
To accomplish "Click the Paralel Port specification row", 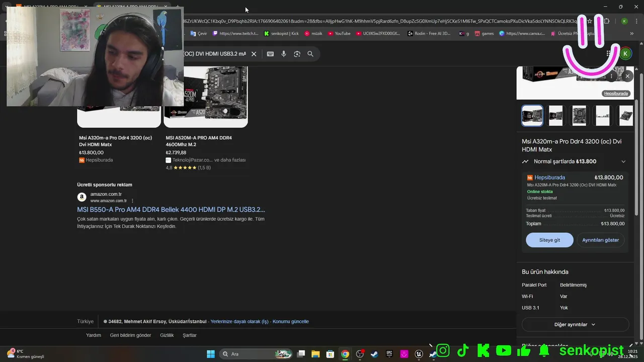I will 575,285.
